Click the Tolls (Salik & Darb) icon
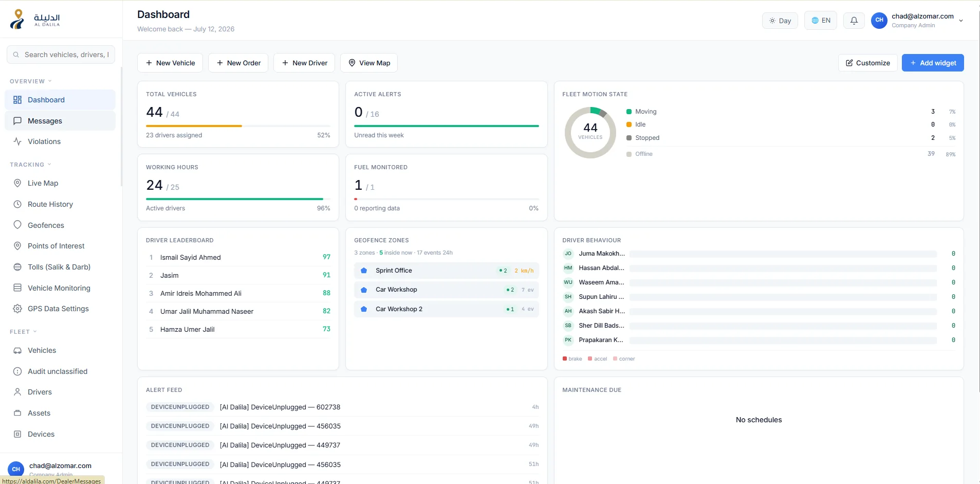Image resolution: width=980 pixels, height=484 pixels. [x=17, y=267]
